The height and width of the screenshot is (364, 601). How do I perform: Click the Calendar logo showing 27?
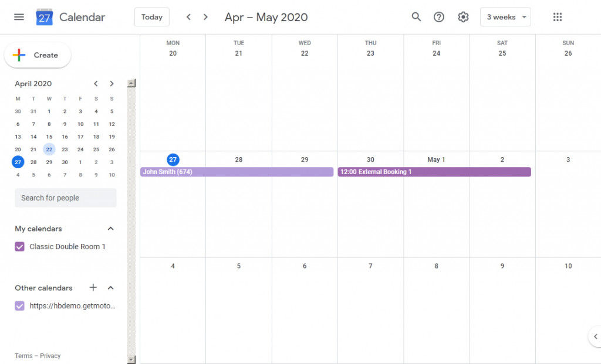coord(44,17)
